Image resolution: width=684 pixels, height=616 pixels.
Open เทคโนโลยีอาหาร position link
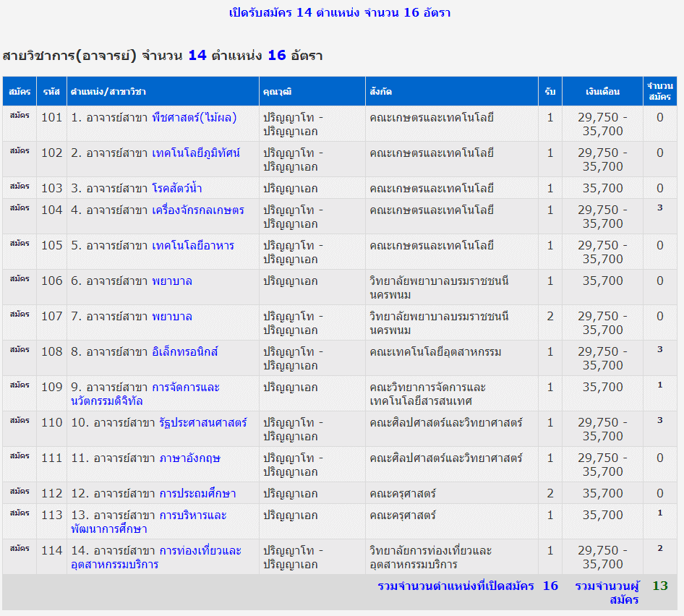193,245
